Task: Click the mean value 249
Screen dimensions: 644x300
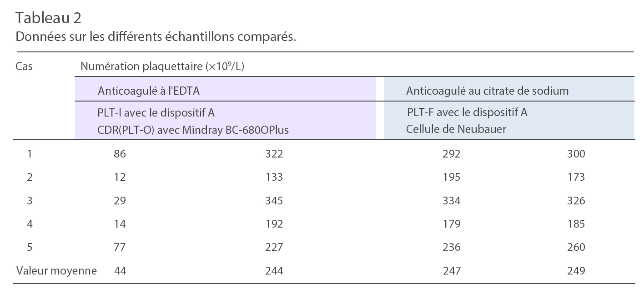Action: tap(576, 271)
